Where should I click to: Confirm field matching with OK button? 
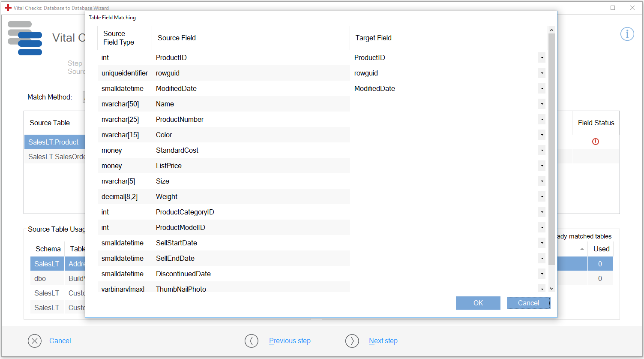pyautogui.click(x=478, y=303)
